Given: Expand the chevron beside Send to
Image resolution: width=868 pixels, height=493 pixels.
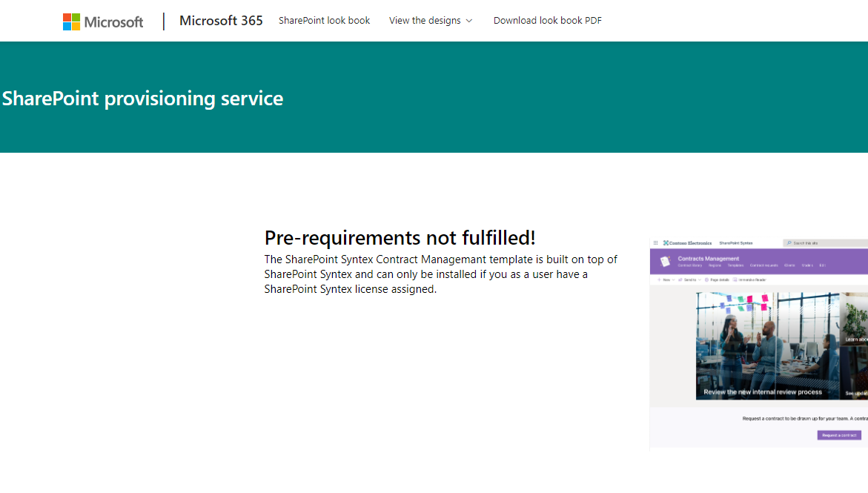Looking at the screenshot, I should point(699,279).
